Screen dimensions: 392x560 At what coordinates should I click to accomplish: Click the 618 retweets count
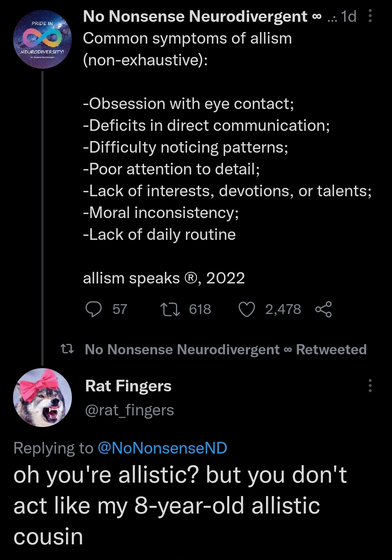pos(200,309)
